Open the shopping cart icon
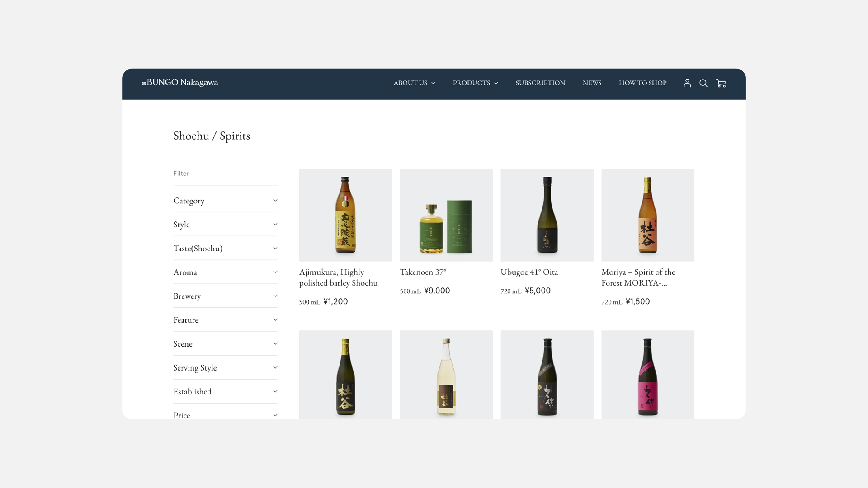This screenshot has height=488, width=868. (x=721, y=83)
